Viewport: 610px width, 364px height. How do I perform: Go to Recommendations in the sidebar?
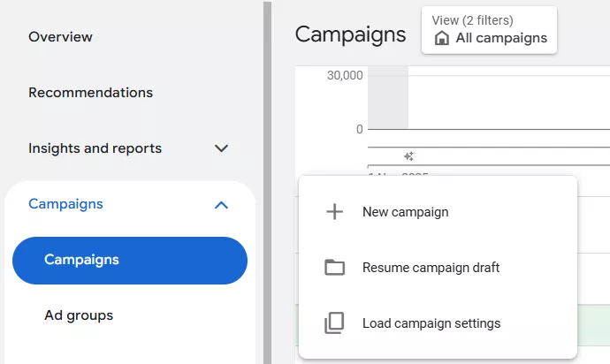[x=90, y=93]
